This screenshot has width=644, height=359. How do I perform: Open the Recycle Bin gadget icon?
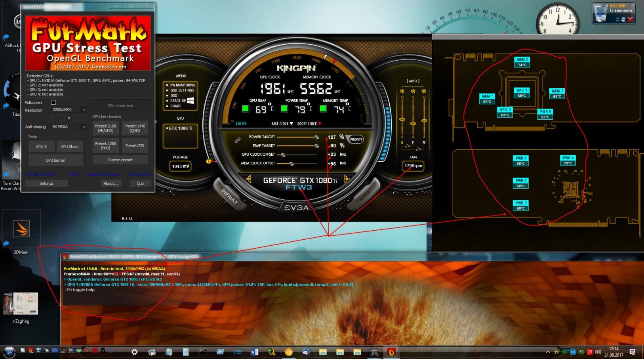coord(601,13)
